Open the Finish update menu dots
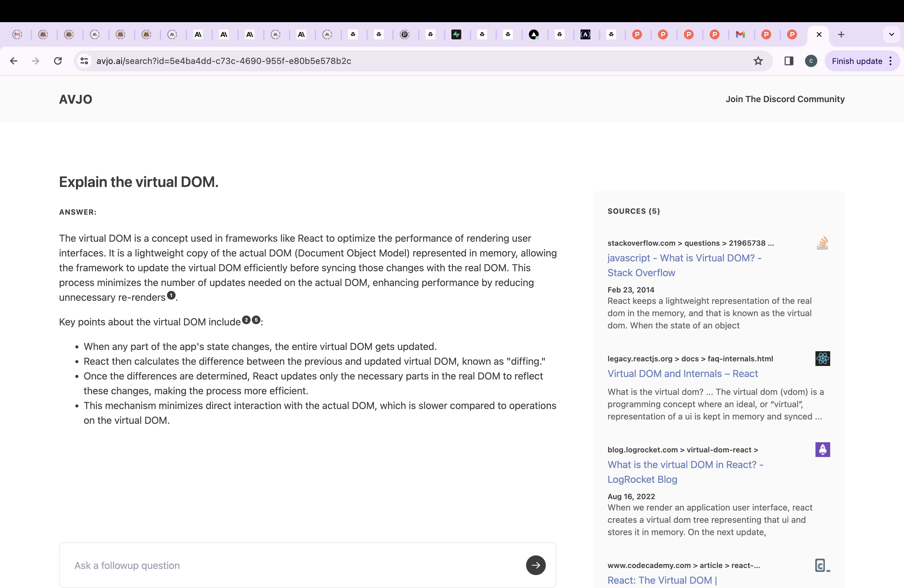 coord(891,61)
